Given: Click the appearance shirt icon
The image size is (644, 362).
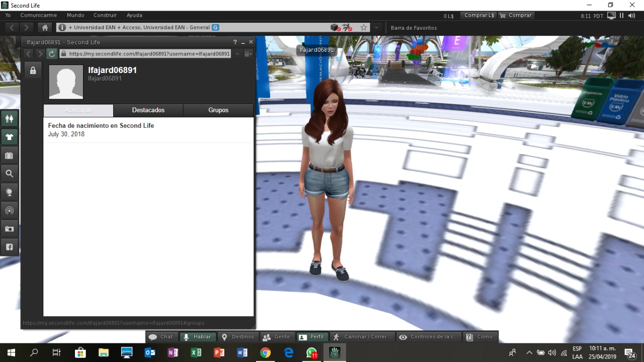Looking at the screenshot, I should click(x=9, y=137).
